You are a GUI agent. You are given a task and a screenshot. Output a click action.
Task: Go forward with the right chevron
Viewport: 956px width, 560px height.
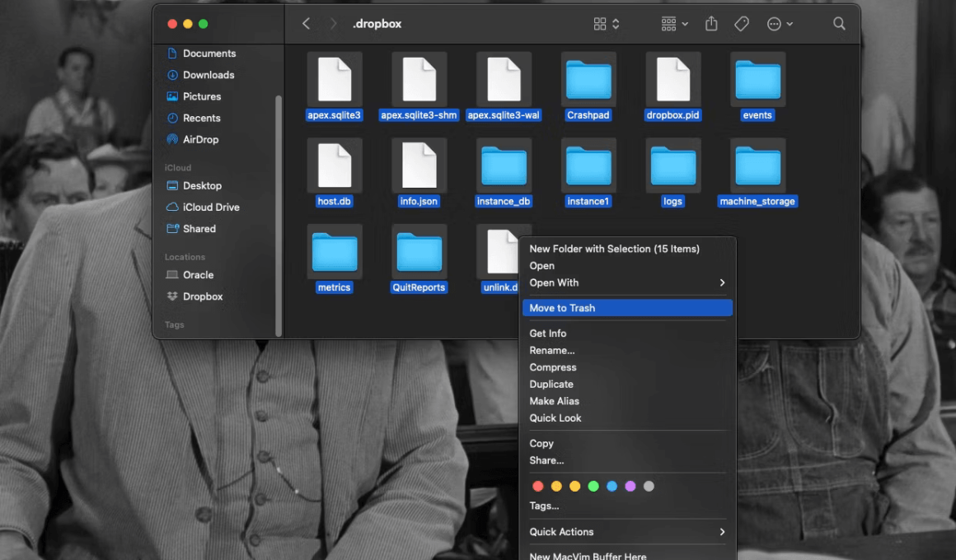tap(333, 24)
